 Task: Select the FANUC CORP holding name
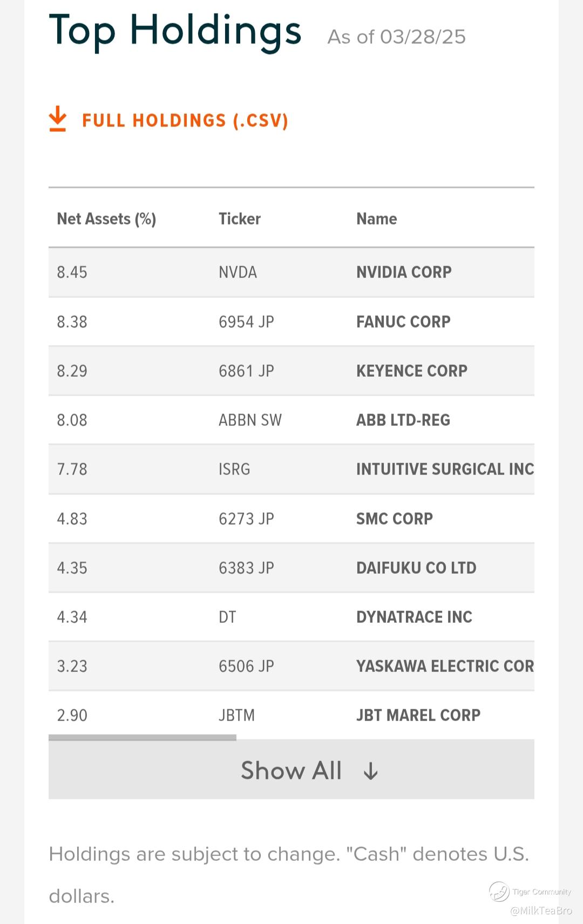point(403,322)
